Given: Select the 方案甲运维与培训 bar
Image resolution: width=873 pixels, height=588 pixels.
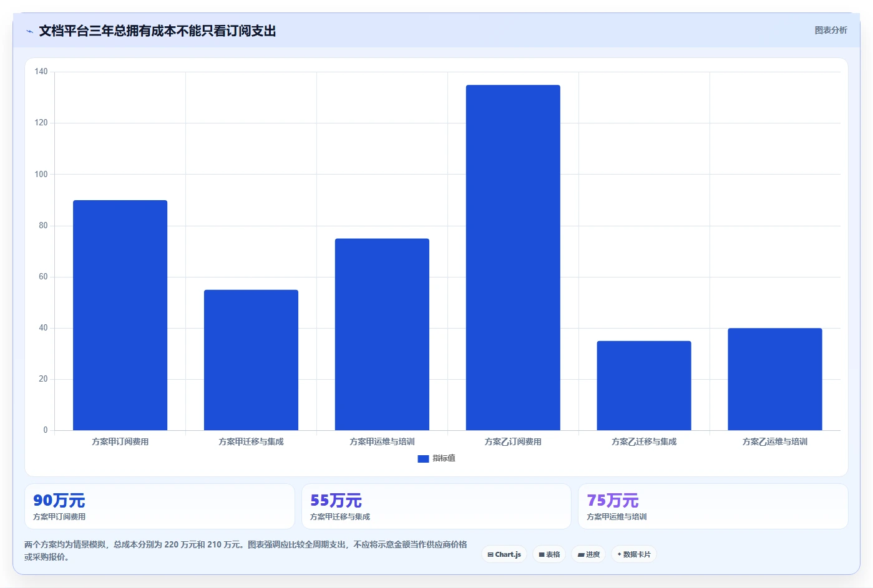Looking at the screenshot, I should (382, 334).
